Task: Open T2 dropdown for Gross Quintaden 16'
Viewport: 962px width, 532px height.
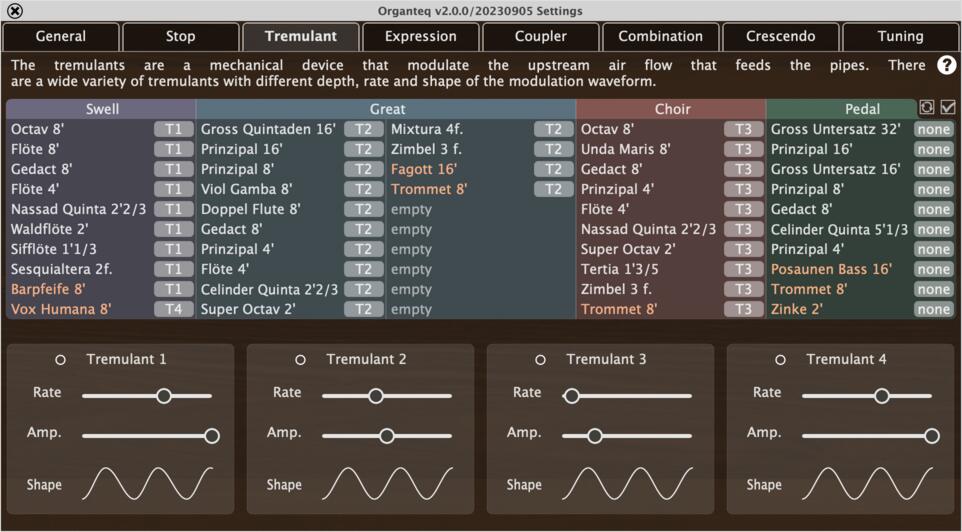Action: coord(364,129)
